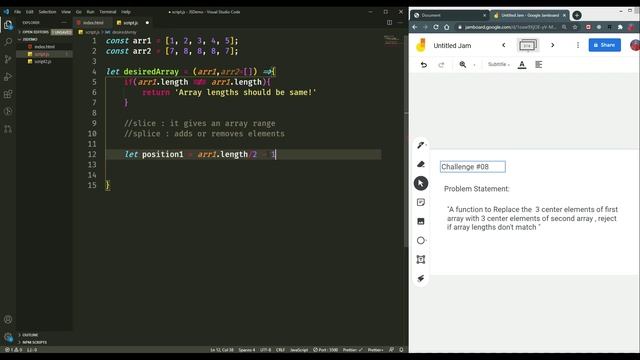Reload the Chrome page
The width and height of the screenshot is (640, 360).
pos(436,27)
